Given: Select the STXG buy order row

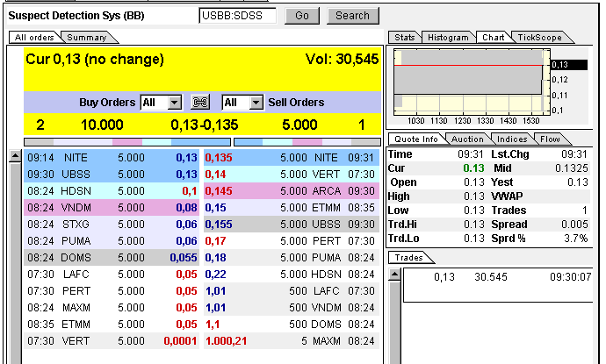Looking at the screenshot, I should pos(112,225).
